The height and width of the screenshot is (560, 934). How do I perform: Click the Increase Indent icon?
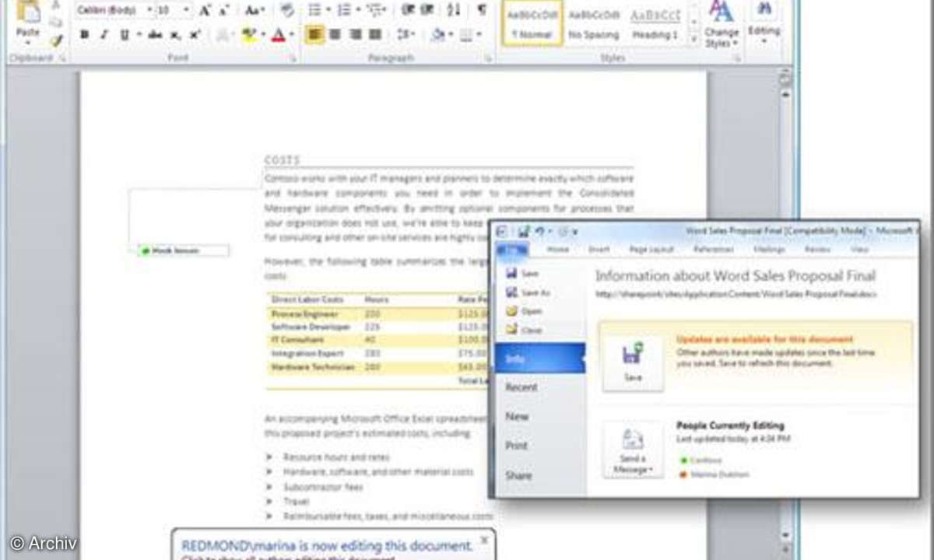(x=427, y=10)
